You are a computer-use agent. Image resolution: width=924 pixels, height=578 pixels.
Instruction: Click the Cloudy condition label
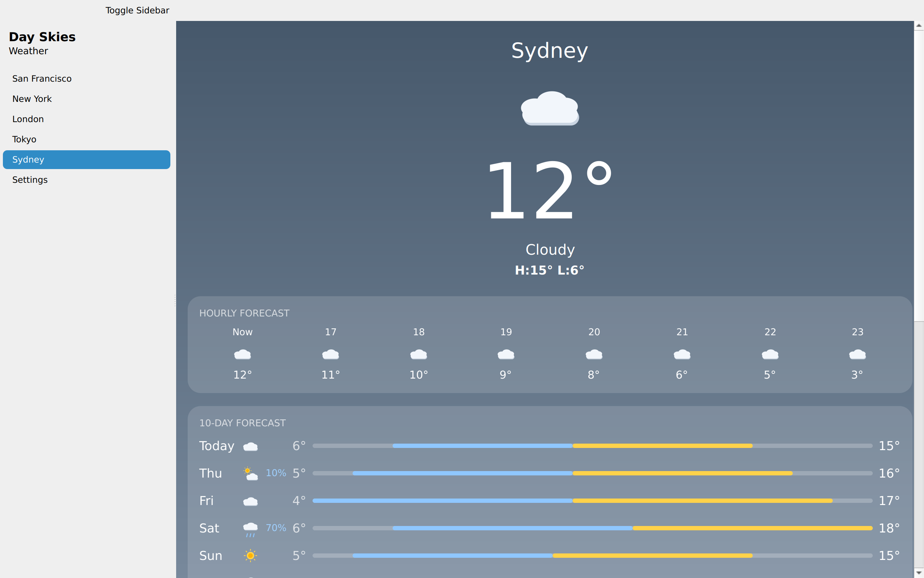click(x=550, y=250)
